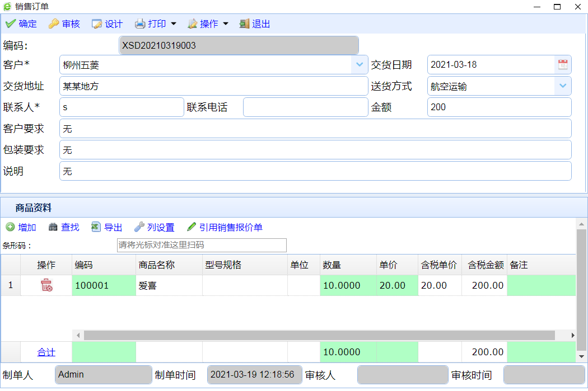Click the 条形码 barcode scan input field
The image size is (588, 391).
[202, 245]
